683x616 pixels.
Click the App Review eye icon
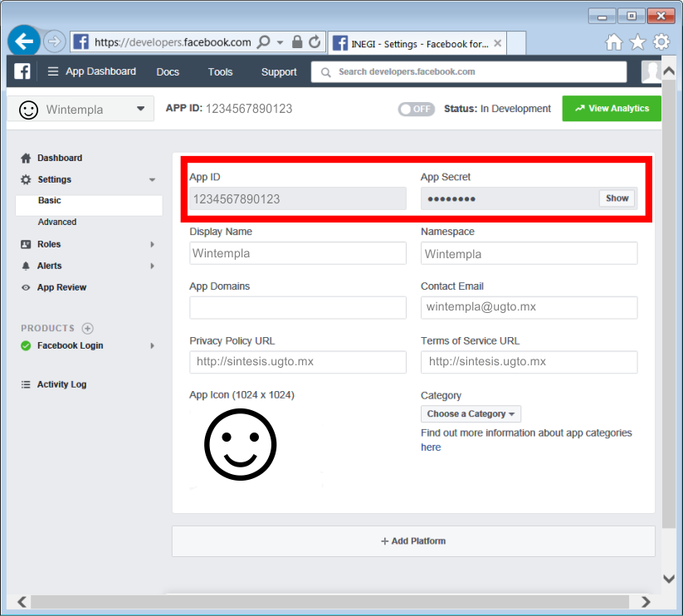[26, 287]
